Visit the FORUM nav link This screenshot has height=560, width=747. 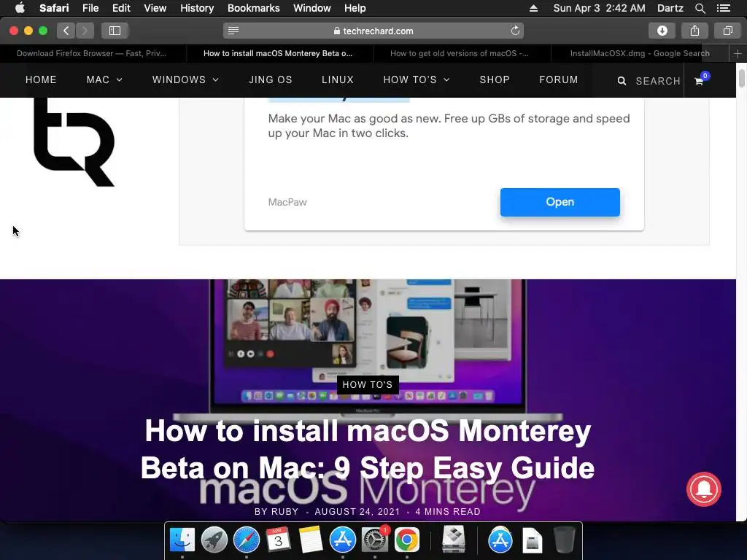[x=558, y=80]
